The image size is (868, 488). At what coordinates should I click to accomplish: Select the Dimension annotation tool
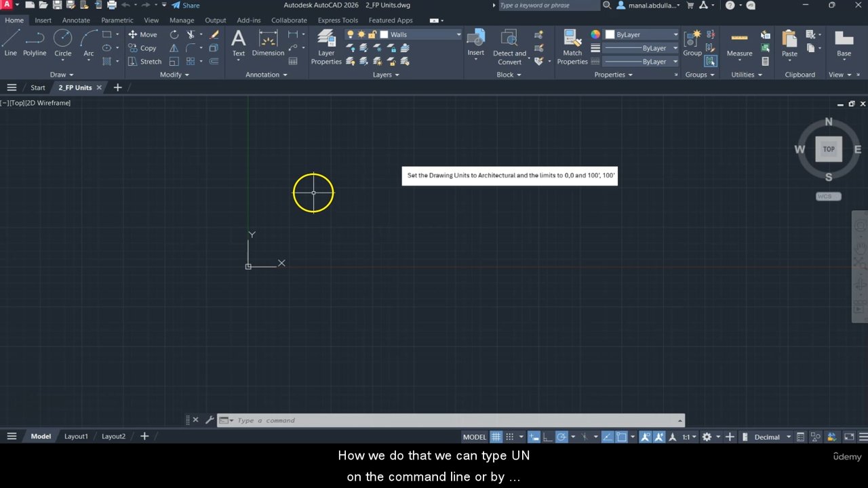[x=268, y=42]
